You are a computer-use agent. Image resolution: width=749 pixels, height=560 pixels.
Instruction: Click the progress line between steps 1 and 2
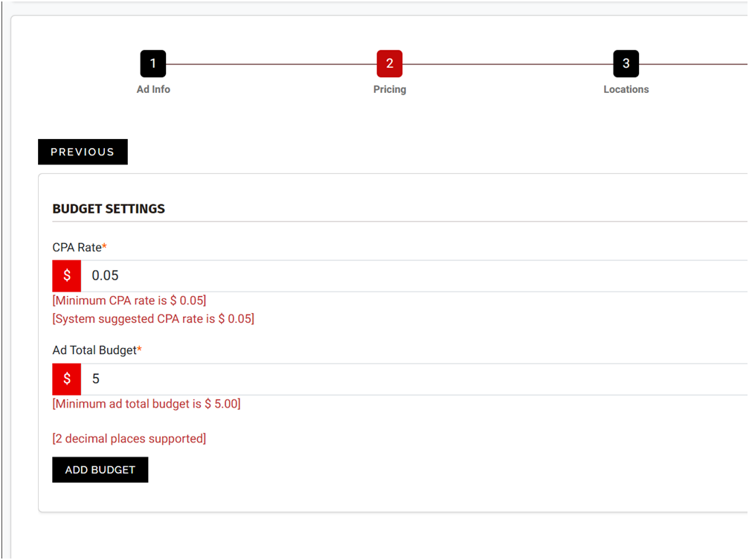coord(271,65)
